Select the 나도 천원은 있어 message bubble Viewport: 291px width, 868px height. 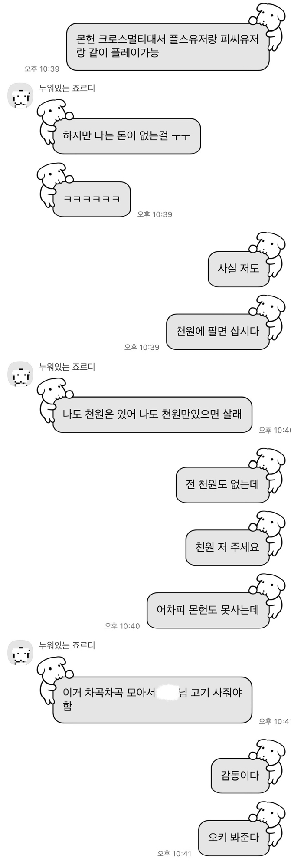tap(152, 414)
